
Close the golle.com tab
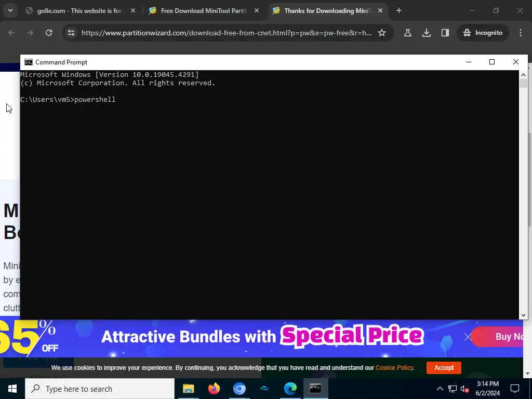coord(133,11)
